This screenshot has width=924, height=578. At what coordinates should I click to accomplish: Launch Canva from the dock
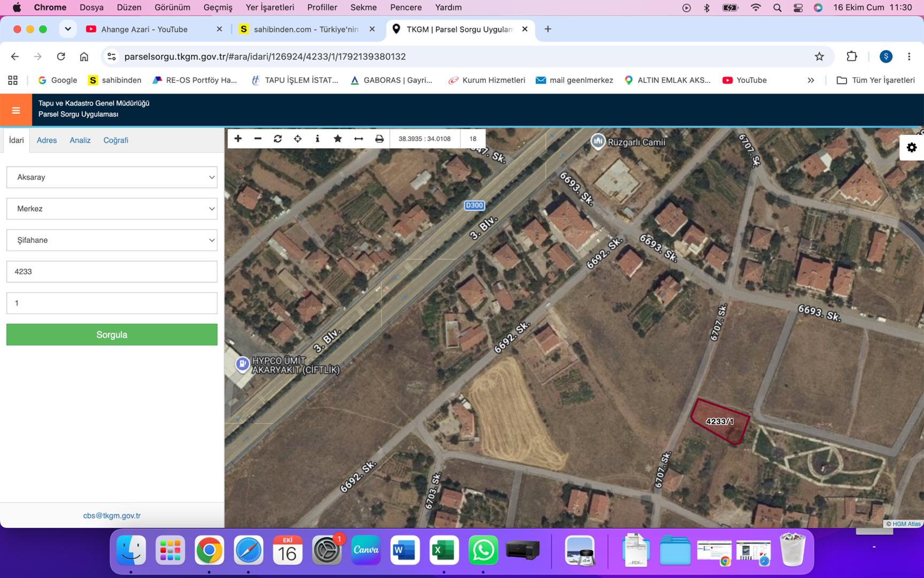(x=366, y=550)
